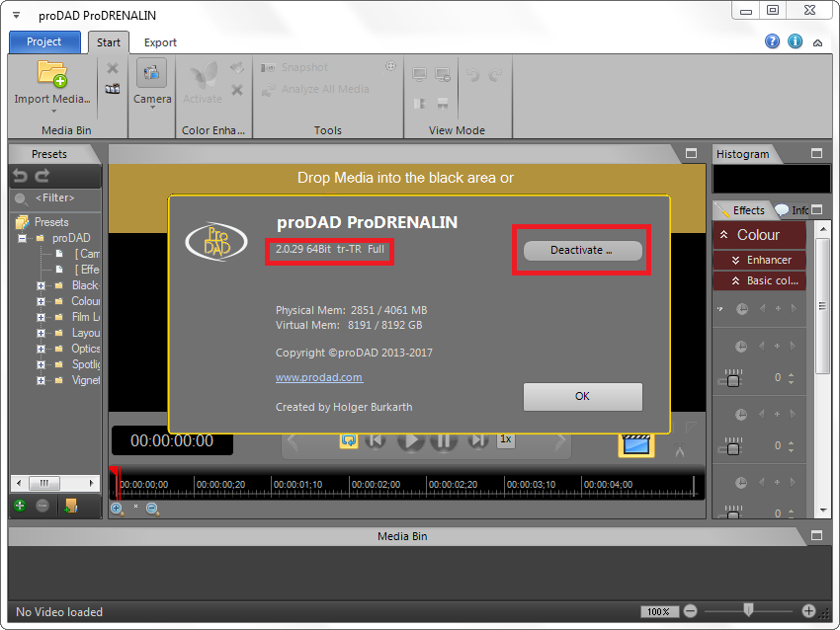Click the presets redo arrow
Viewport: 840px width, 630px height.
tap(42, 175)
